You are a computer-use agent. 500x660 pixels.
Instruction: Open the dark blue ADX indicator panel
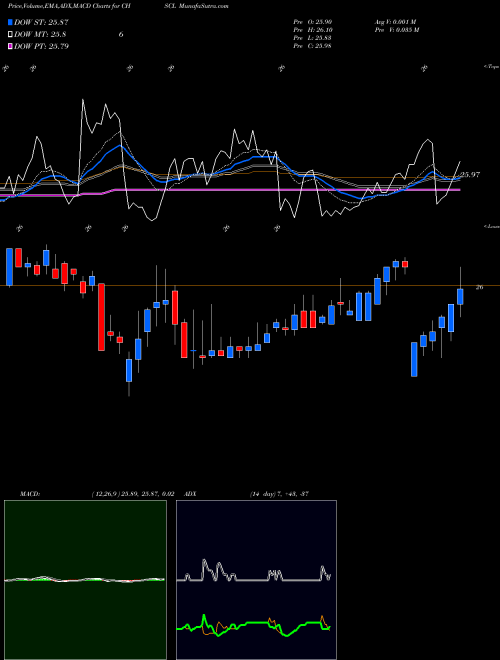coord(256,580)
